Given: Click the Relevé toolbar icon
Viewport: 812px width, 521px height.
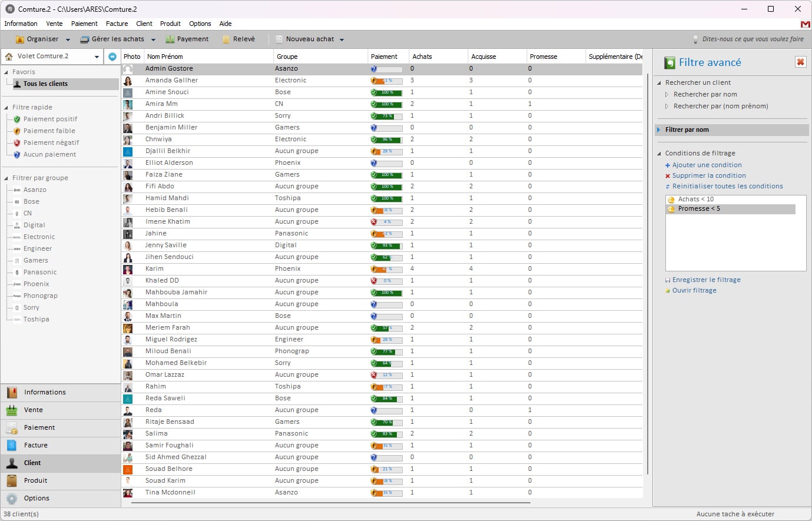Looking at the screenshot, I should (227, 39).
